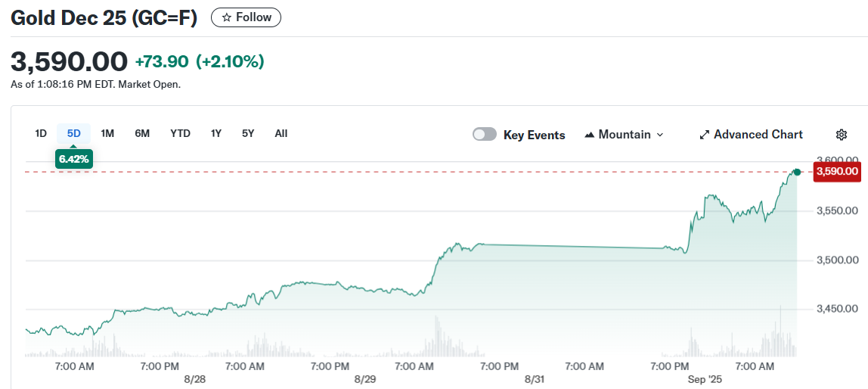Click the 8/31 date label
Viewport: 868px width, 389px height.
(x=535, y=380)
